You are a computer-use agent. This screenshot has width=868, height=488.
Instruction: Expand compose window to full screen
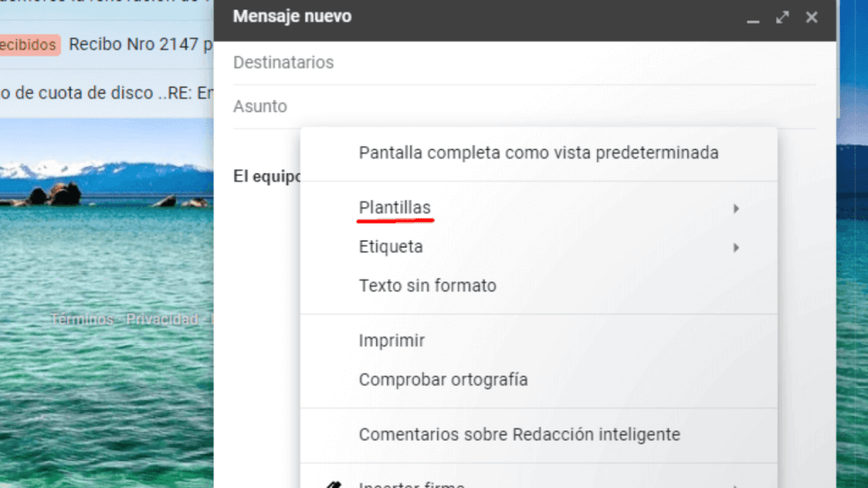782,16
